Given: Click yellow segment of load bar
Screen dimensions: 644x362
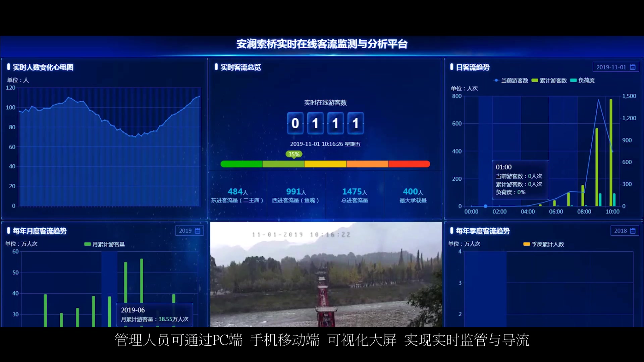Looking at the screenshot, I should pos(325,164).
